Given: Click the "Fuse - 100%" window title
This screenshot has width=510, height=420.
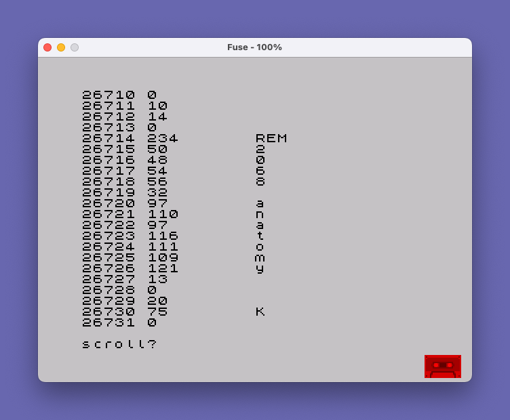Looking at the screenshot, I should [254, 47].
